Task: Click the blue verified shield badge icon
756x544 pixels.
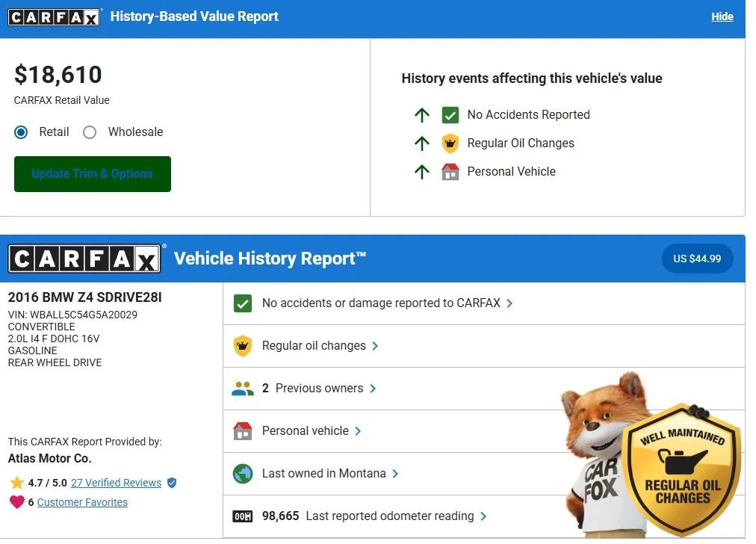Action: tap(172, 483)
